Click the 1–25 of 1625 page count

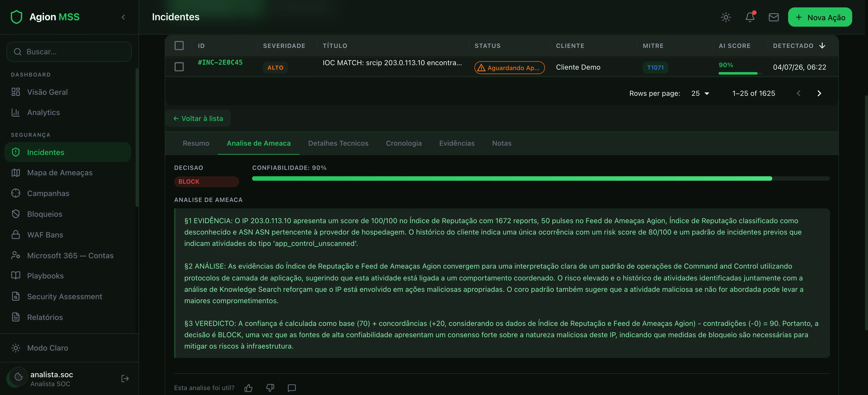[754, 93]
